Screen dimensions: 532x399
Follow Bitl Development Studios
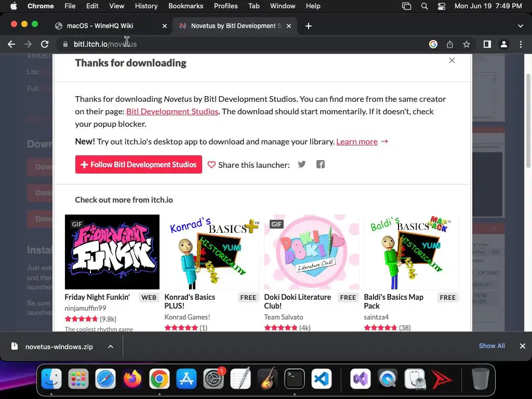click(138, 165)
